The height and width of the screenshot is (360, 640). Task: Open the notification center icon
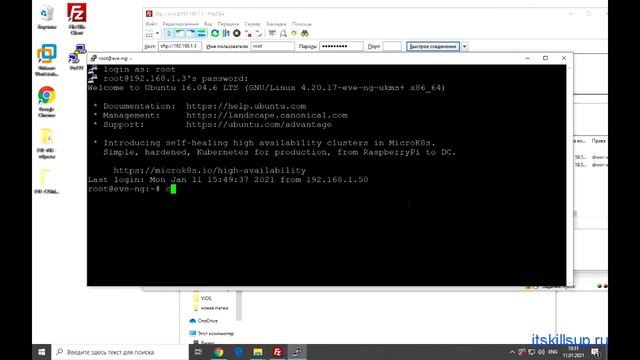pos(596,352)
